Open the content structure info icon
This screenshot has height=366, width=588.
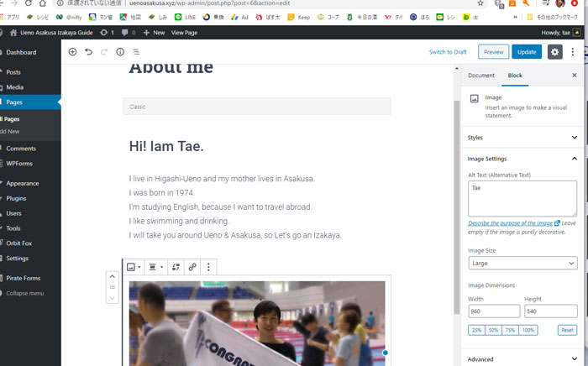(x=120, y=52)
